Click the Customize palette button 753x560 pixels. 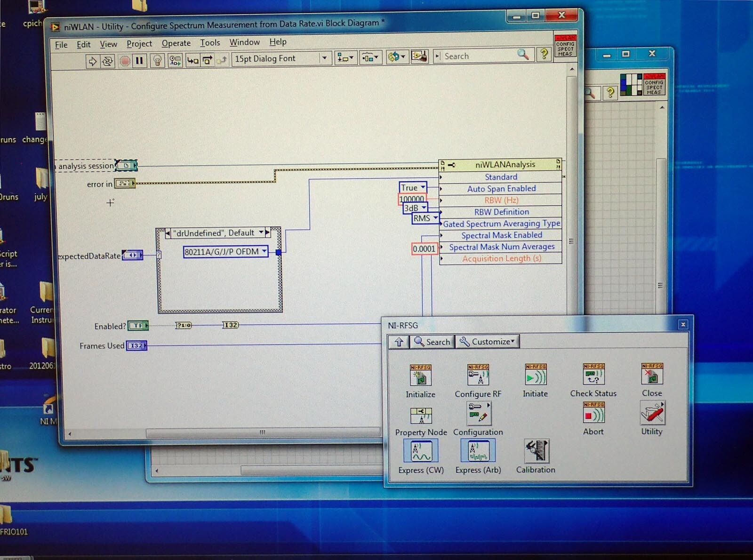click(488, 342)
